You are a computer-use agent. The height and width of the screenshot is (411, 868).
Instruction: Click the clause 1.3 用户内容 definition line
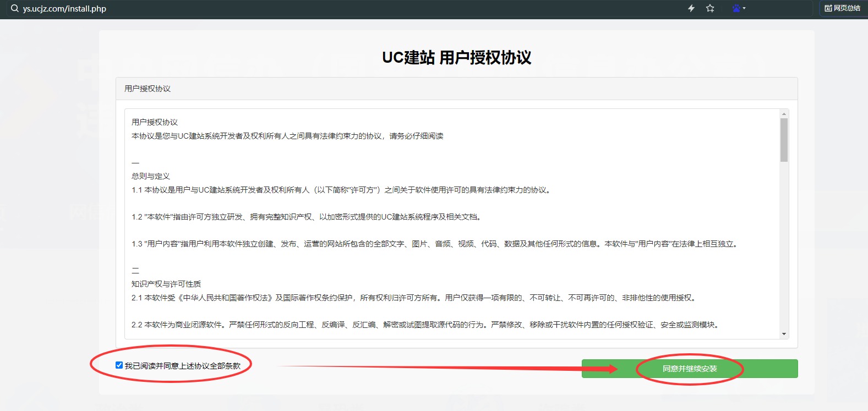coord(435,244)
